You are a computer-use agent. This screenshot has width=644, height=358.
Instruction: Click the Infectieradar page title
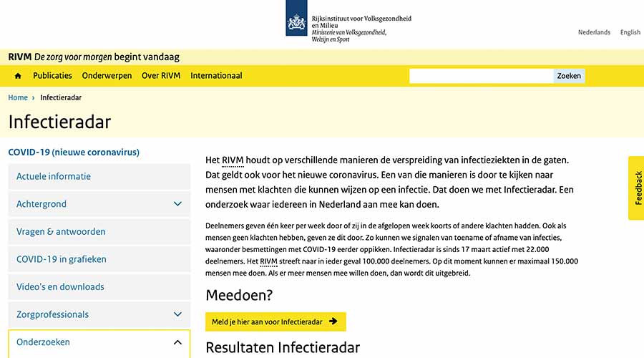point(59,122)
